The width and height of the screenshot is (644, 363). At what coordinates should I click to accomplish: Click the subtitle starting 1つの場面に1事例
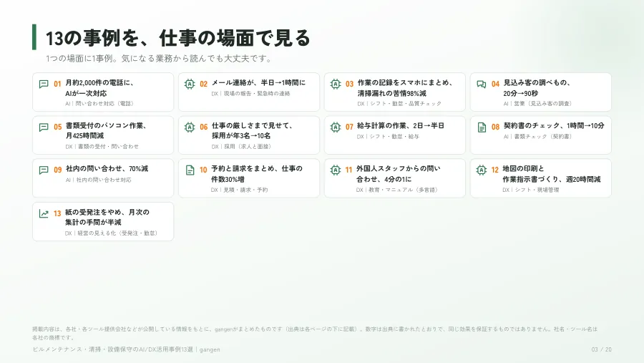click(x=159, y=59)
